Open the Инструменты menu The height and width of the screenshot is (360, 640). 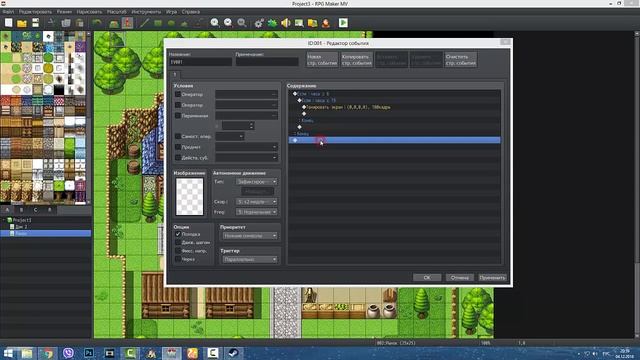pos(146,12)
